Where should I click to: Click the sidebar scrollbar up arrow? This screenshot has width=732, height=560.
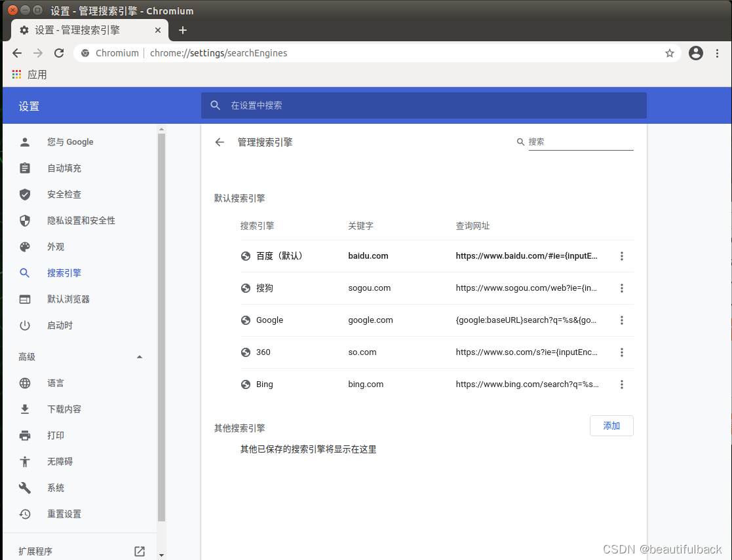(x=161, y=129)
